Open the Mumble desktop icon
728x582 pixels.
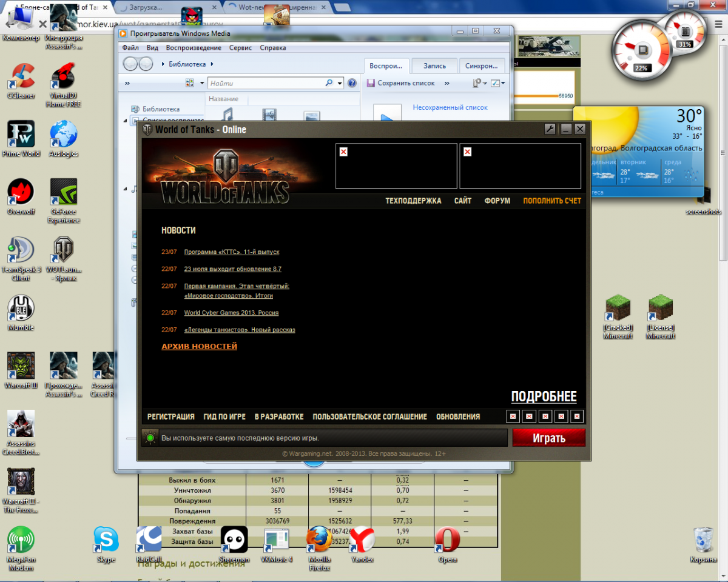tap(21, 313)
